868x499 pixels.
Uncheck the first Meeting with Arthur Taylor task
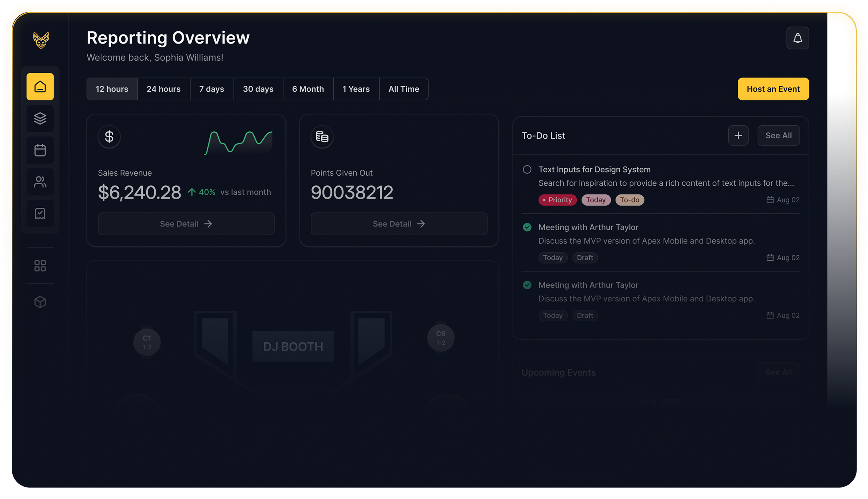[x=527, y=228]
